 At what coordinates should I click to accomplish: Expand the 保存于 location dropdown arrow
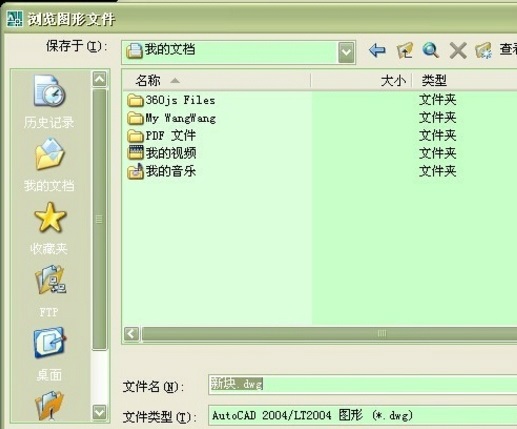tap(346, 52)
